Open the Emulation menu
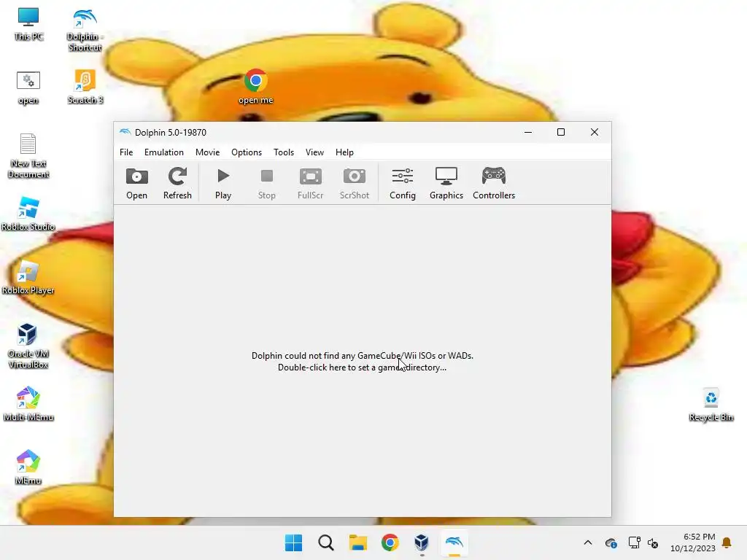 [x=164, y=152]
